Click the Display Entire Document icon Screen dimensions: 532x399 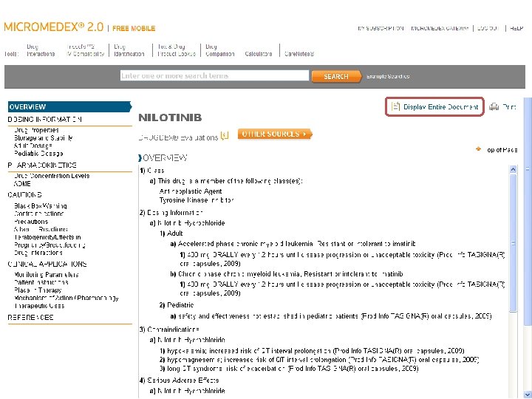pos(395,106)
